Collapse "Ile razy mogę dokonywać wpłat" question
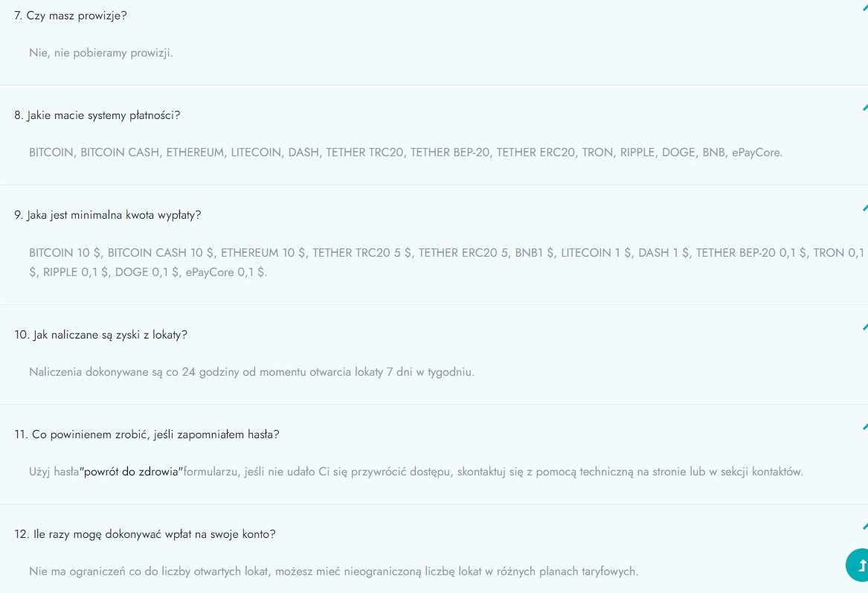This screenshot has height=593, width=868. click(x=145, y=533)
